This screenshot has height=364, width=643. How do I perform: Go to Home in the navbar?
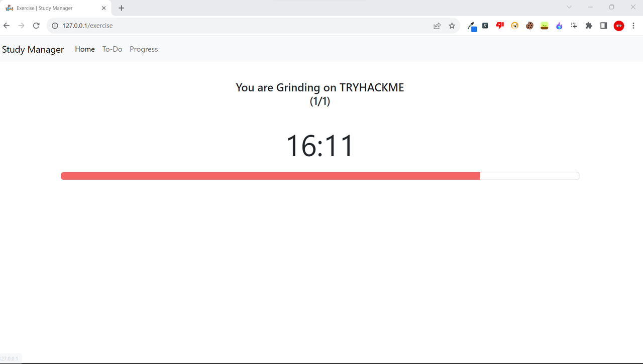tap(85, 49)
